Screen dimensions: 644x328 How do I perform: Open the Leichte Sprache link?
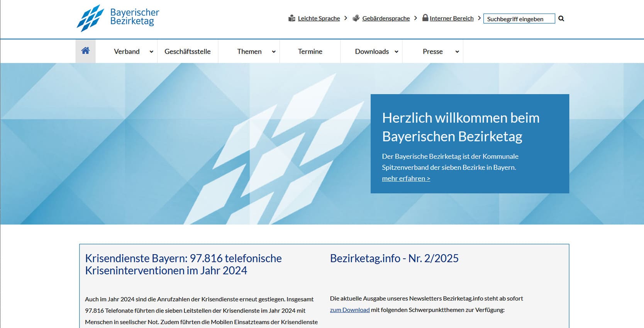pos(319,18)
